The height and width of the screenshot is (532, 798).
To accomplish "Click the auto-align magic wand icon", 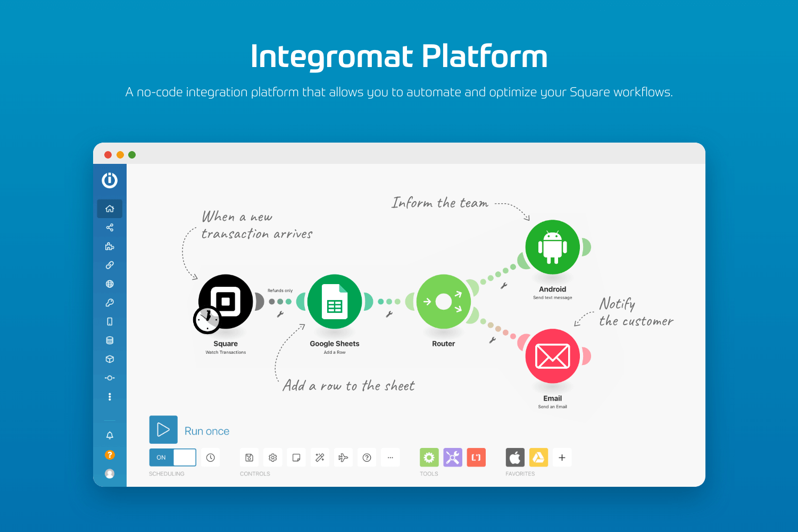I will pyautogui.click(x=320, y=458).
